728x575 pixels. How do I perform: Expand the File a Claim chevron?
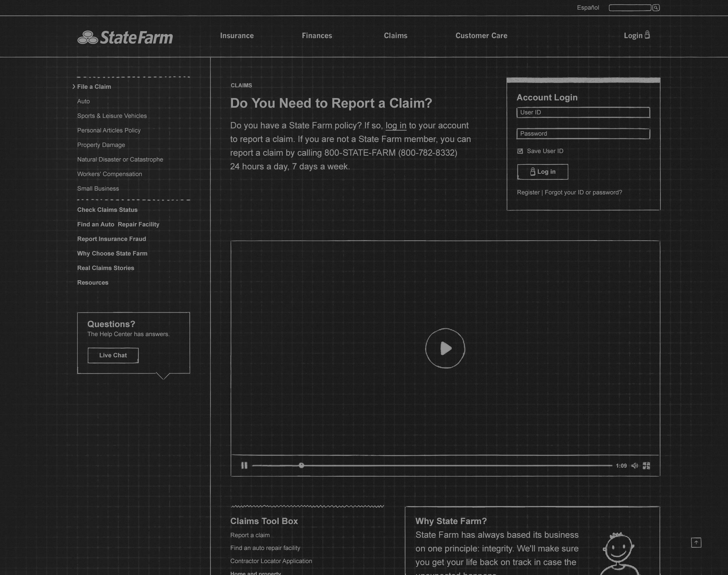[74, 86]
